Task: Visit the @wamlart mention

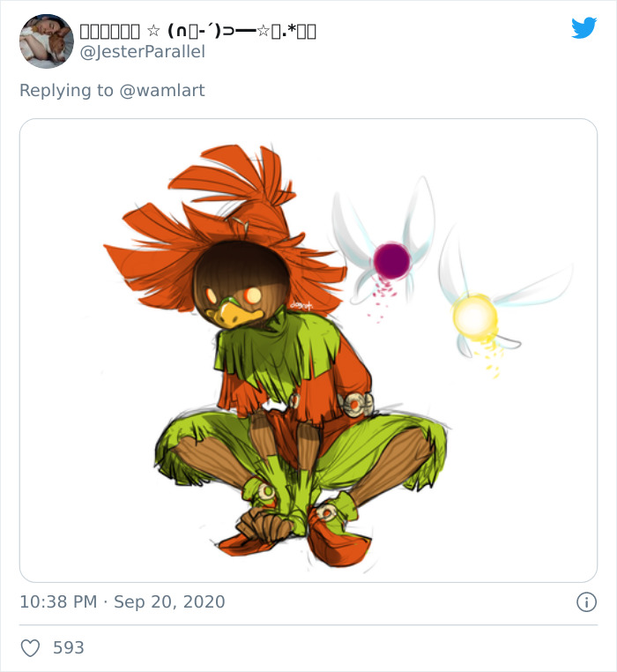Action: pyautogui.click(x=163, y=90)
